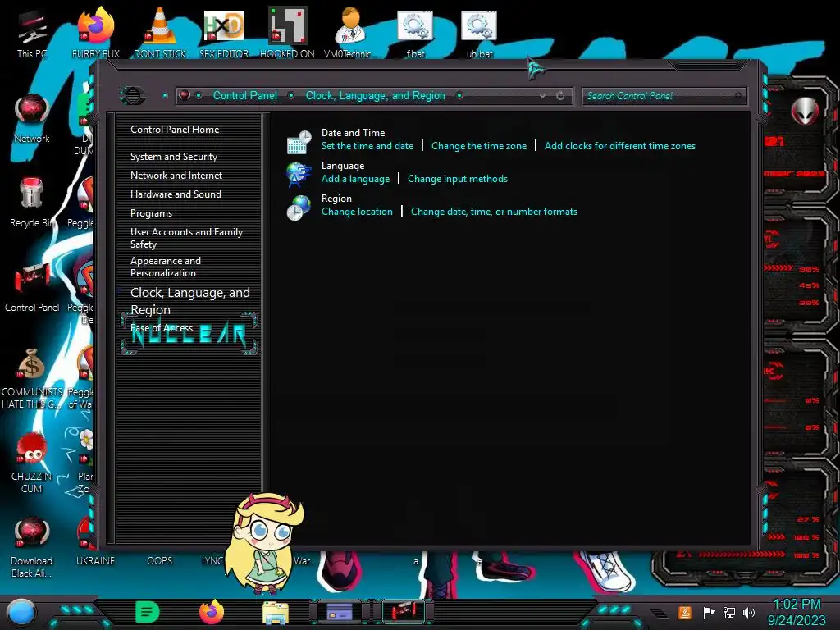
Task: Select the uh.bat file icon
Action: 479,34
